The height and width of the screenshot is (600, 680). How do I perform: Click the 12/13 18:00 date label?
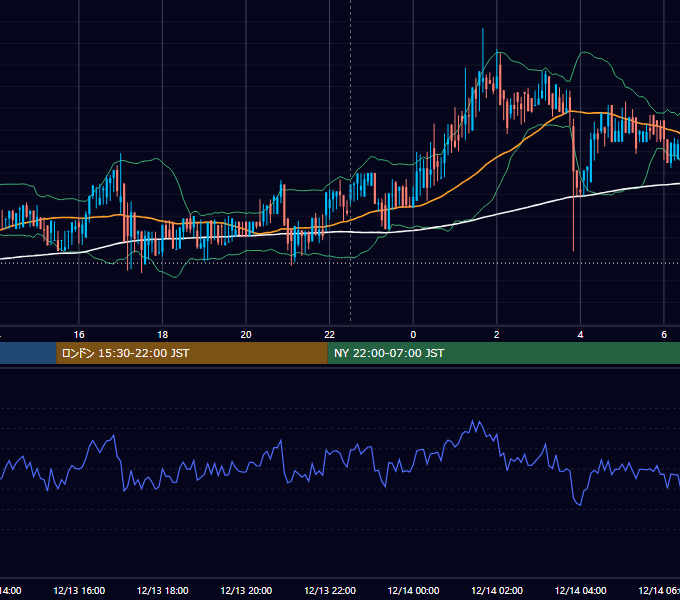(163, 590)
